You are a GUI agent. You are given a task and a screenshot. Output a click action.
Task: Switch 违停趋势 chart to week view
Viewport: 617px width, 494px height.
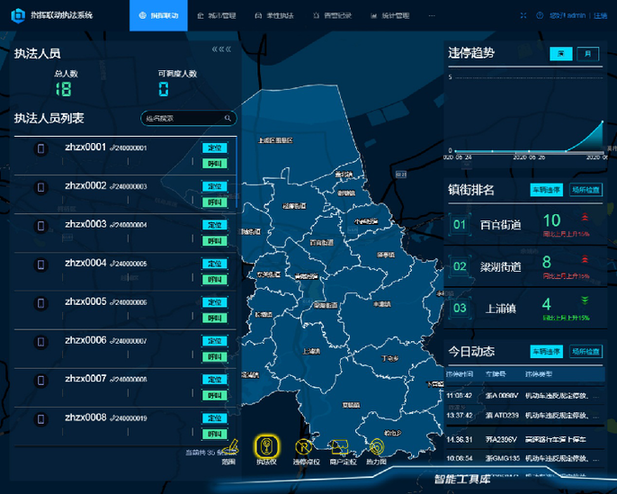click(x=561, y=54)
